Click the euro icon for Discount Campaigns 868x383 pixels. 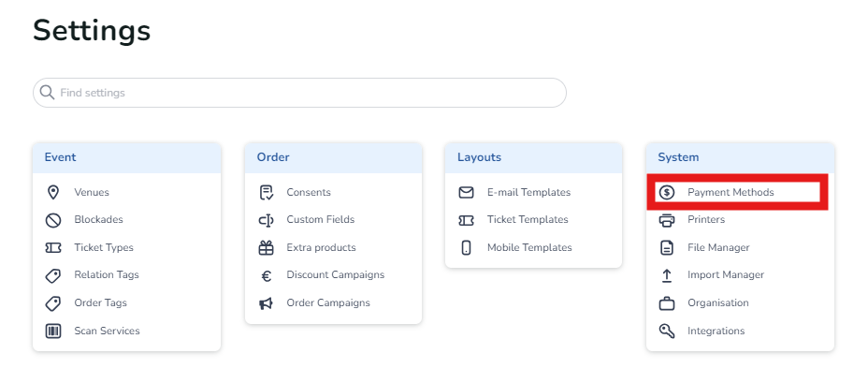[x=266, y=275]
